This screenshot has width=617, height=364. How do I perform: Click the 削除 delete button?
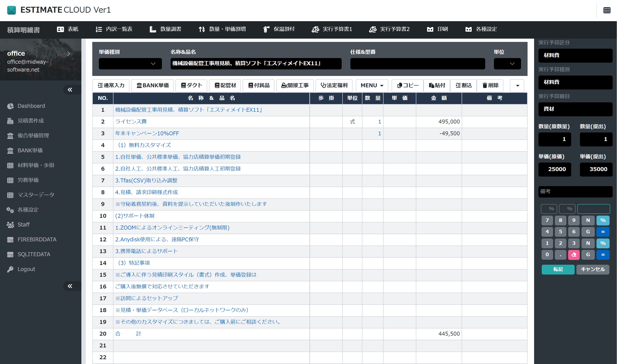point(490,86)
